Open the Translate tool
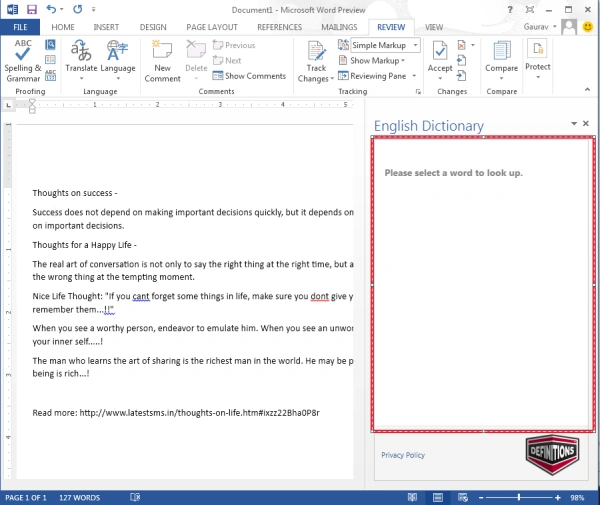 click(81, 60)
